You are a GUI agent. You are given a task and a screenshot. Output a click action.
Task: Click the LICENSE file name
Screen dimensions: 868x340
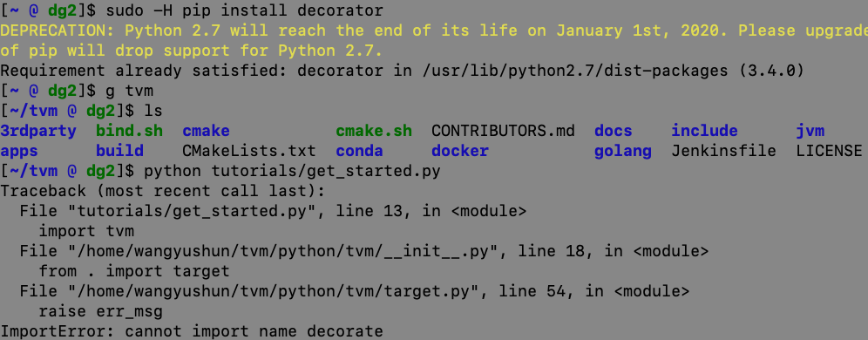(830, 151)
